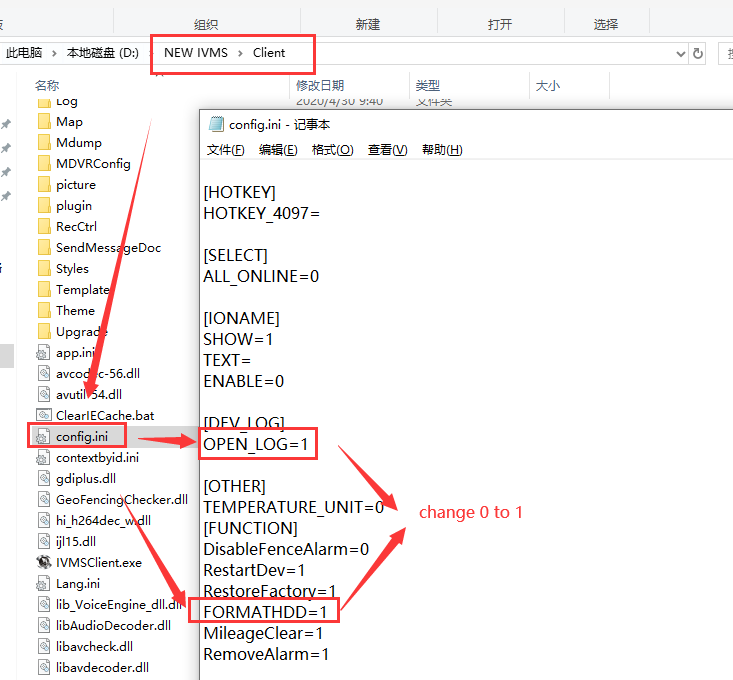Open the Mdump folder icon
The width and height of the screenshot is (733, 680).
(44, 143)
